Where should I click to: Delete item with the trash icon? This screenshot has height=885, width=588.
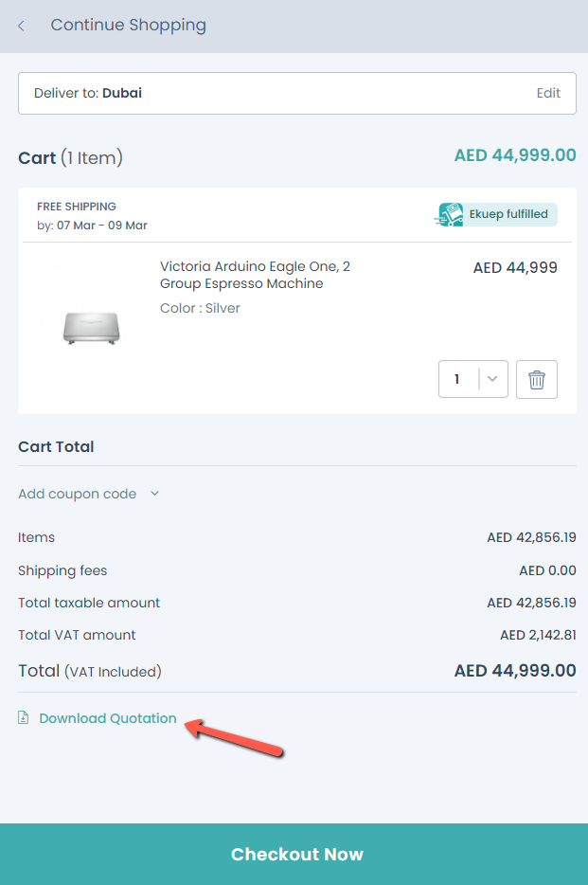pyautogui.click(x=537, y=379)
